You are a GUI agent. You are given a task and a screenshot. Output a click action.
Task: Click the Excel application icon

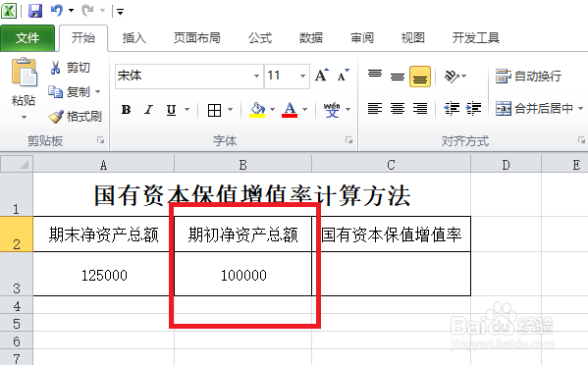pos(9,11)
